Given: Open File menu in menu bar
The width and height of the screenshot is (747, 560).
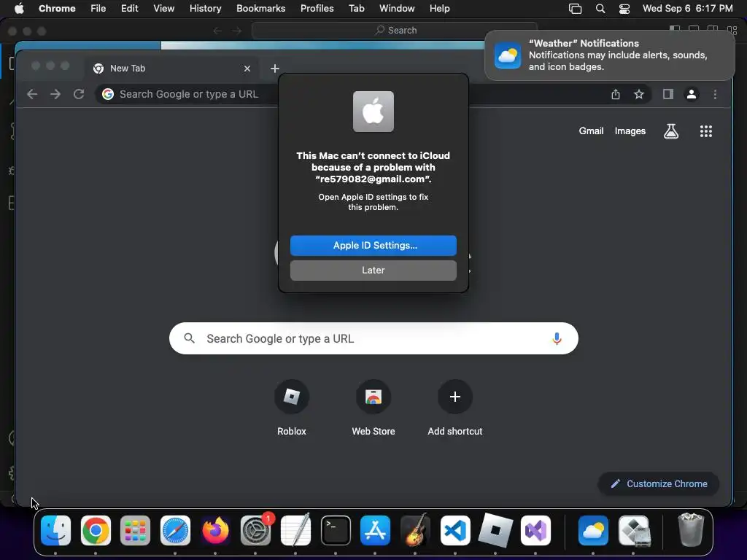Looking at the screenshot, I should click(x=98, y=8).
